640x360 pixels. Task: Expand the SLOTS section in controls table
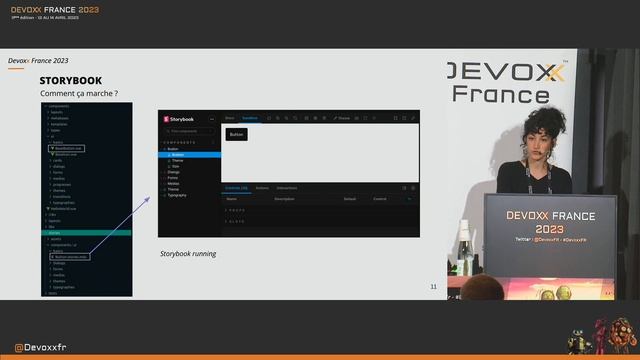click(235, 221)
